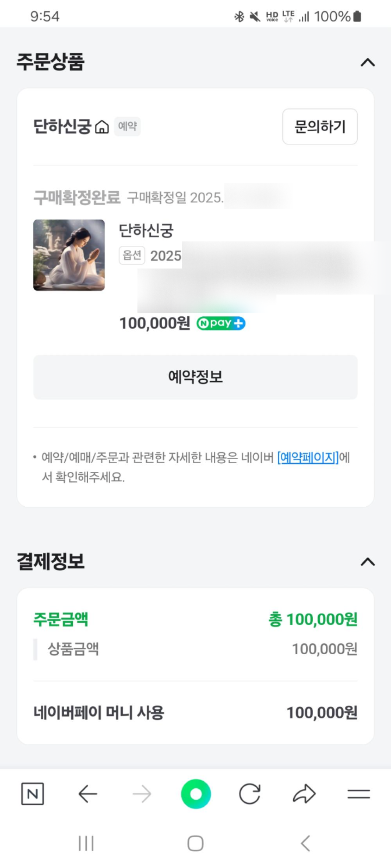Follow the [예약페이지] link

tap(308, 457)
